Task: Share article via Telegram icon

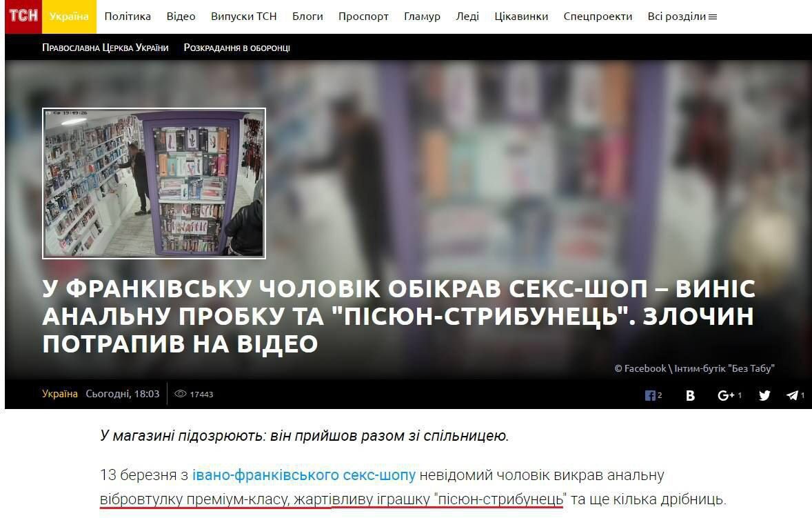Action: coord(792,395)
